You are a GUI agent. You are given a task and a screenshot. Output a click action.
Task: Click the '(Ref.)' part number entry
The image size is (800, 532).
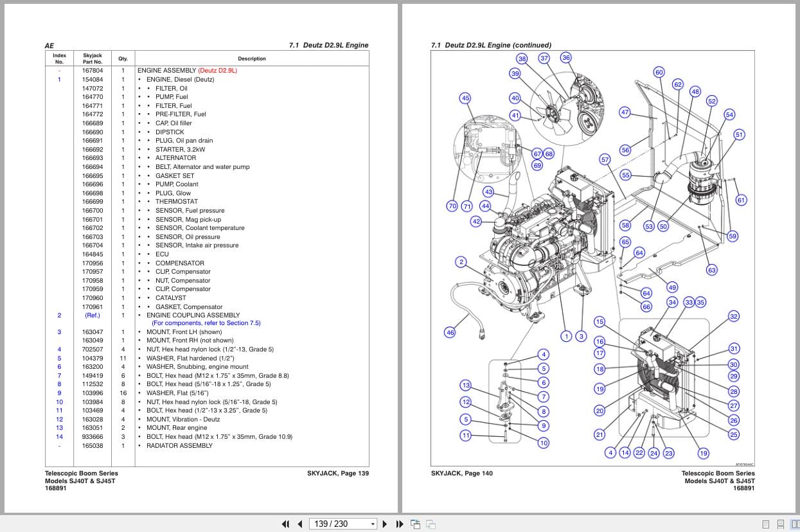pos(93,315)
